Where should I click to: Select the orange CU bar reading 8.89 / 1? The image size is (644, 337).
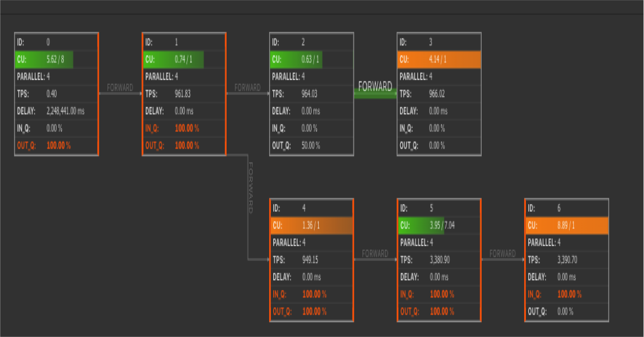coord(566,225)
